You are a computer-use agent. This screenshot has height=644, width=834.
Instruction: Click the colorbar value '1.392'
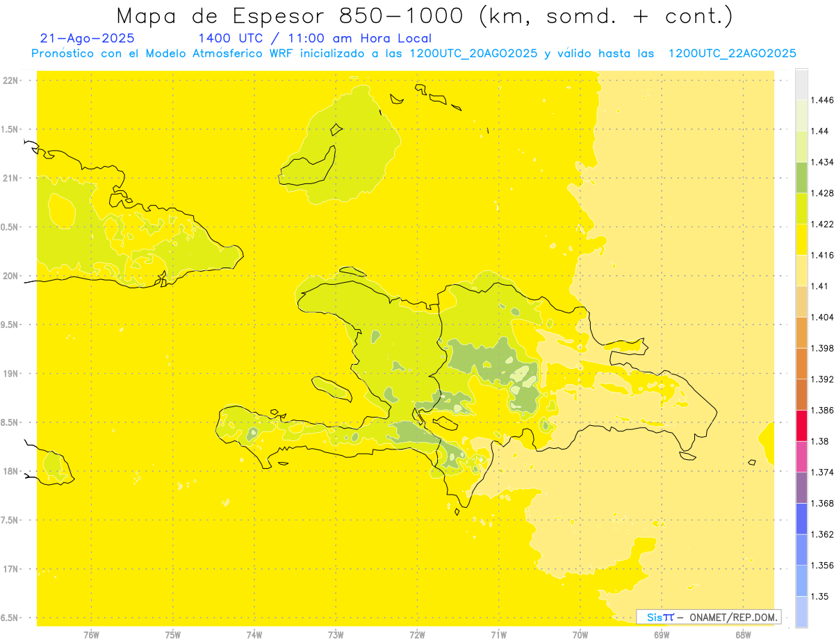(824, 379)
